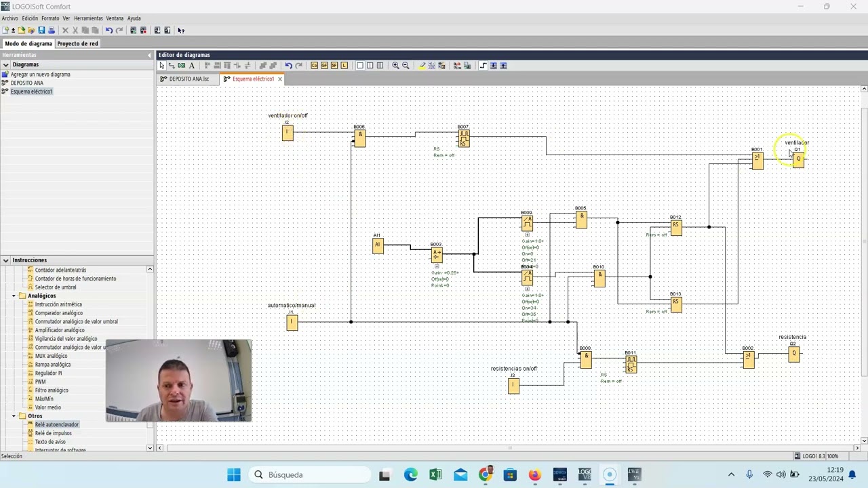Select the Modo de diagrama tab

coord(28,43)
